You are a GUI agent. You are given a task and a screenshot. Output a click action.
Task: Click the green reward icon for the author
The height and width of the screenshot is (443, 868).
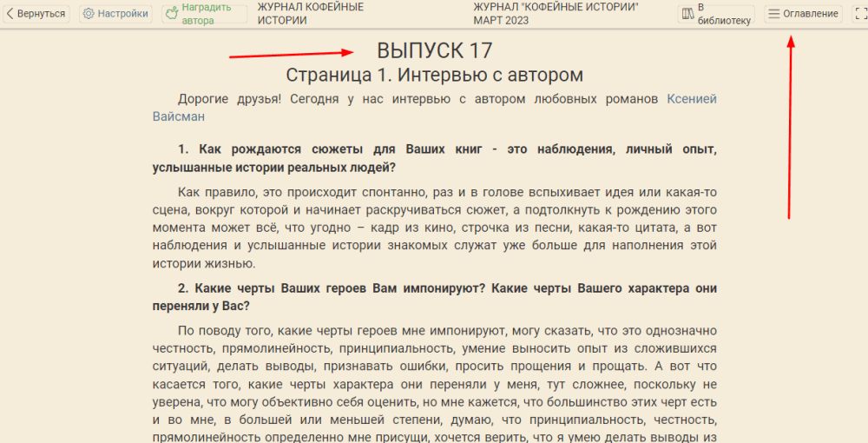click(172, 14)
